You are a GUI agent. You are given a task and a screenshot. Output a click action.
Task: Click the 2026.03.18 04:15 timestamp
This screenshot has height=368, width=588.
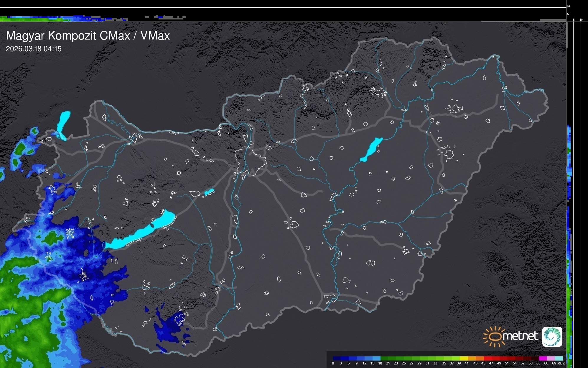(34, 49)
